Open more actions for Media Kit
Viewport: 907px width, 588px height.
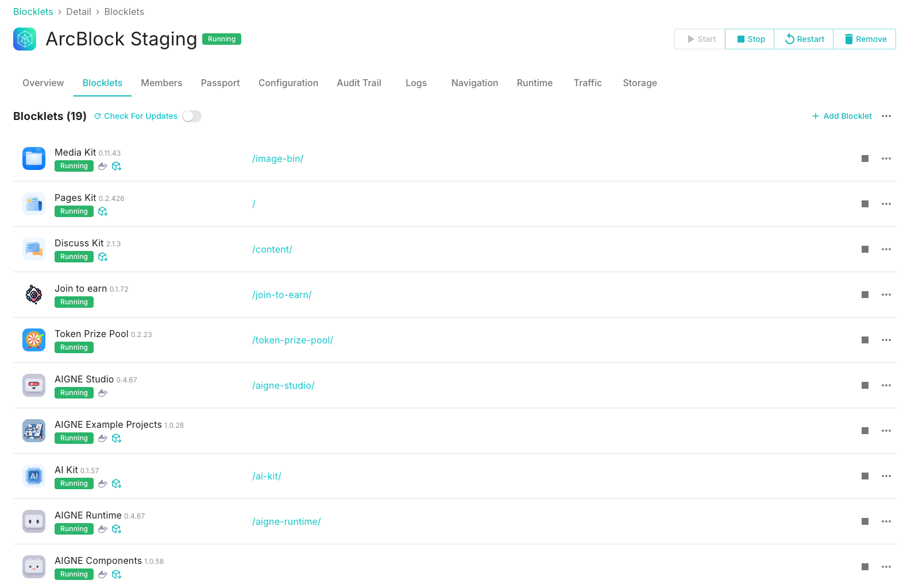point(886,158)
